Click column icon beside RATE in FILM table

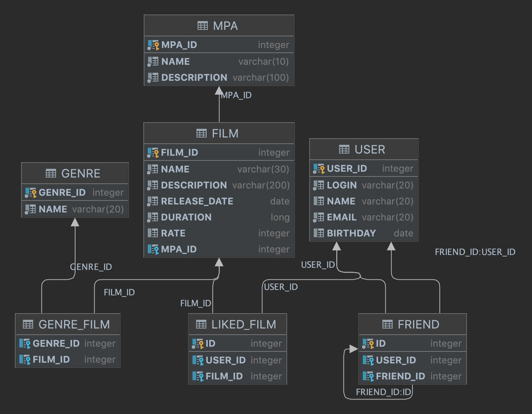pos(153,233)
